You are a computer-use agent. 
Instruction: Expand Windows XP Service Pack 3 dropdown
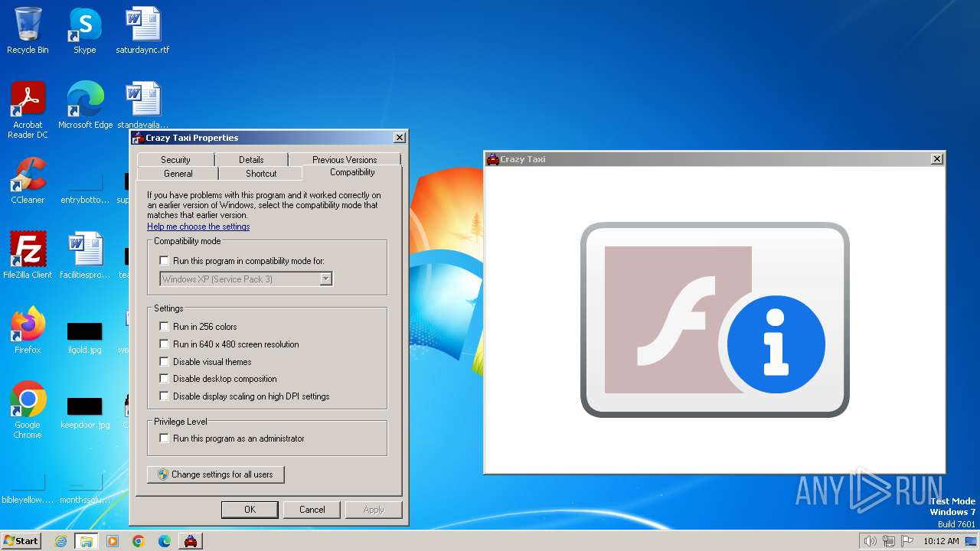click(326, 279)
